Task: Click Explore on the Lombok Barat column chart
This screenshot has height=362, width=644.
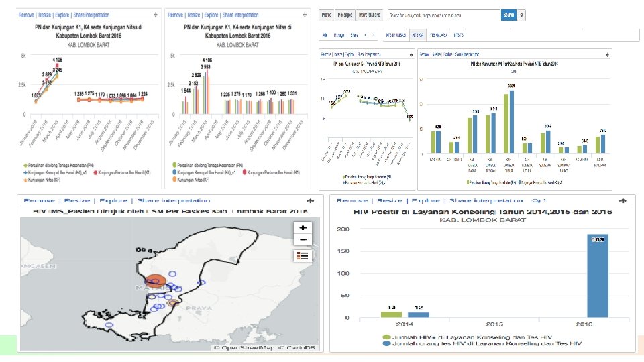Action: tap(211, 15)
